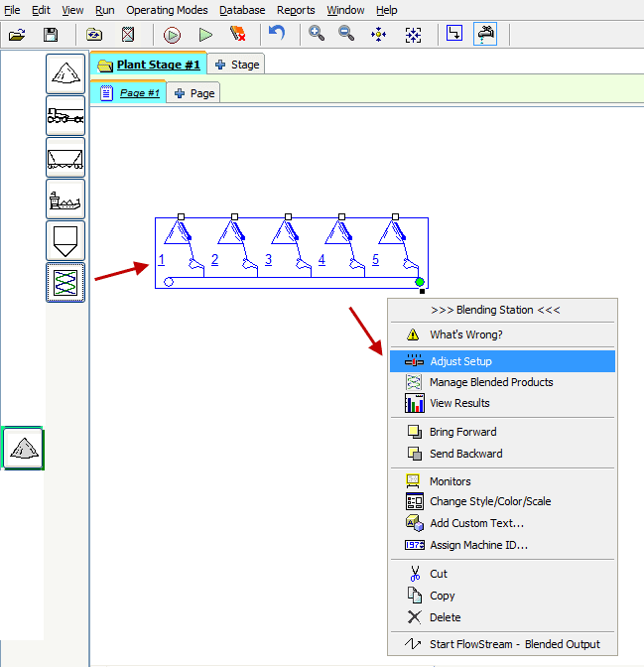Select the truck hauler tool in sidebar
The image size is (644, 667).
tap(65, 116)
